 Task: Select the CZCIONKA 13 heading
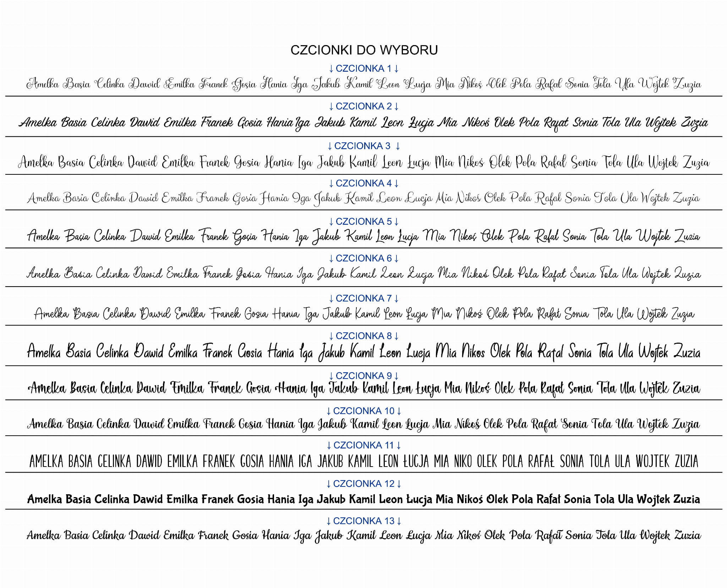tap(363, 521)
